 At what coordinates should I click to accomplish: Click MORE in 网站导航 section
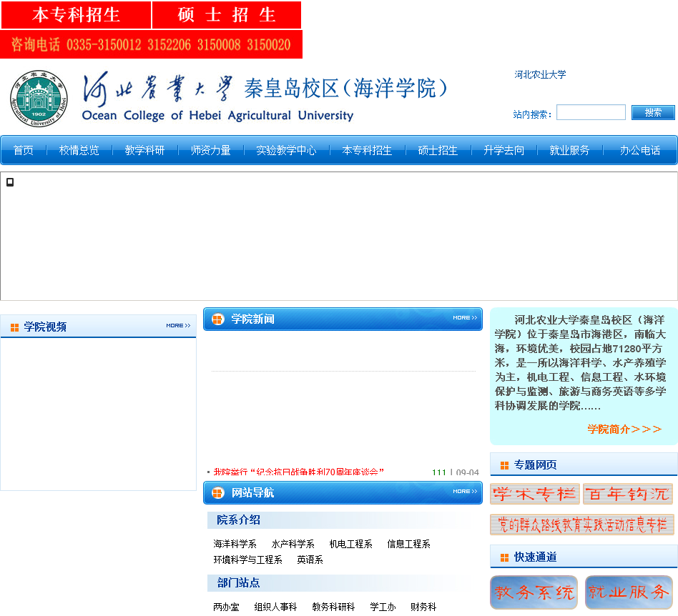[x=465, y=491]
